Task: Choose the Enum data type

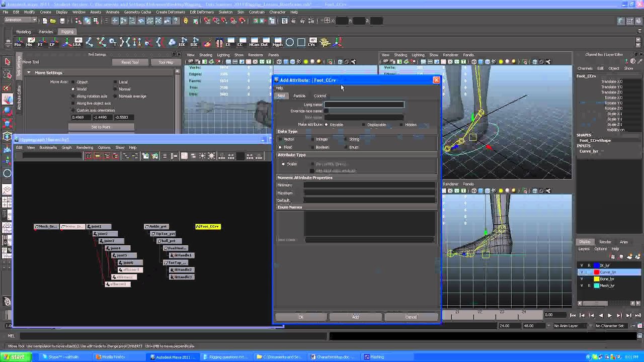Action: click(346, 147)
